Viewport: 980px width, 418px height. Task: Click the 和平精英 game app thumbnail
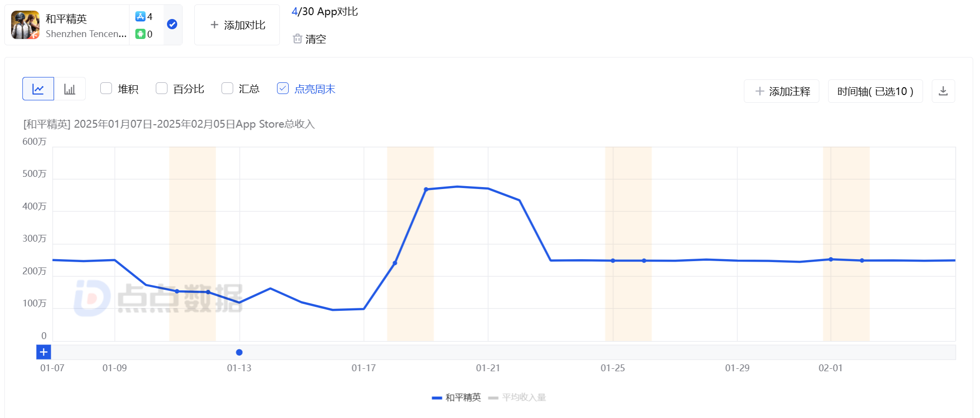pos(25,25)
